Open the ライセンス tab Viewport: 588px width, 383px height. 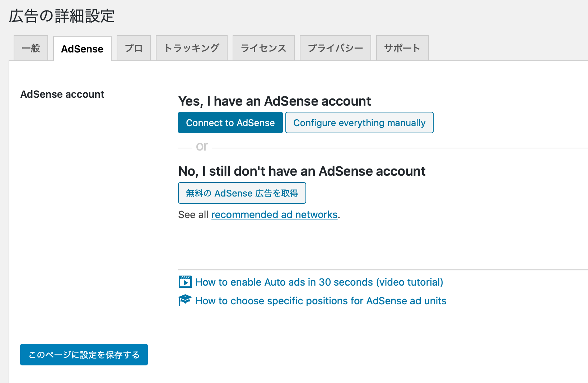(x=263, y=48)
